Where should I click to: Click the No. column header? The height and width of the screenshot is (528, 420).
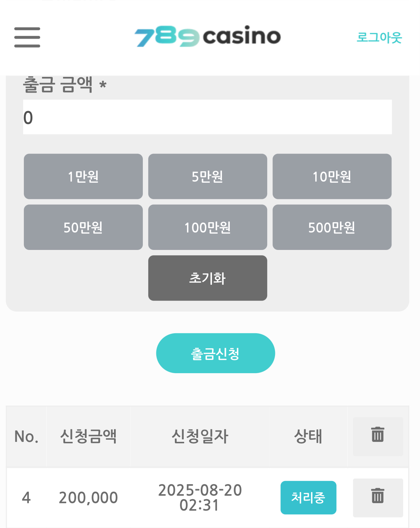pyautogui.click(x=26, y=436)
